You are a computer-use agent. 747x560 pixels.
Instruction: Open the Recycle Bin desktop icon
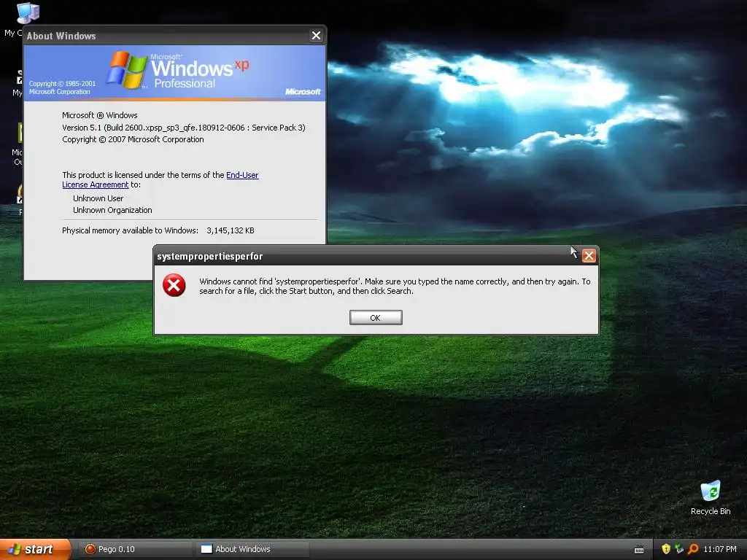point(711,498)
